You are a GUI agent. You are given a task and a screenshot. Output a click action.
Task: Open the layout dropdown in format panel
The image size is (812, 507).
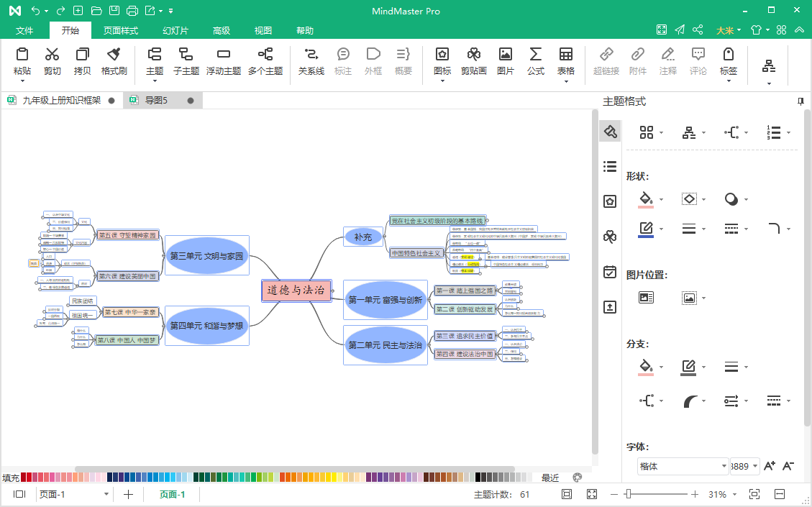point(704,133)
